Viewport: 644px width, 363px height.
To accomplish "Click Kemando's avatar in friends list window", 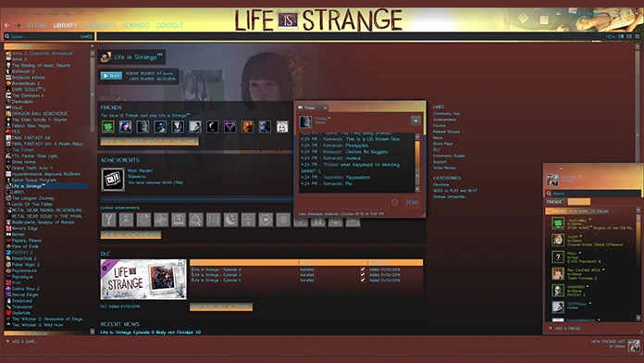I will coord(552,180).
